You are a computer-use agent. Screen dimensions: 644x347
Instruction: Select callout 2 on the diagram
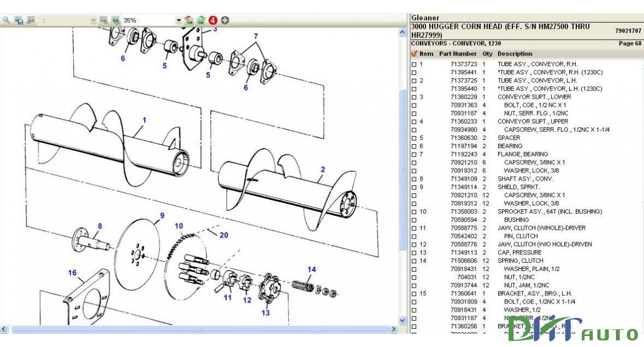pos(323,170)
